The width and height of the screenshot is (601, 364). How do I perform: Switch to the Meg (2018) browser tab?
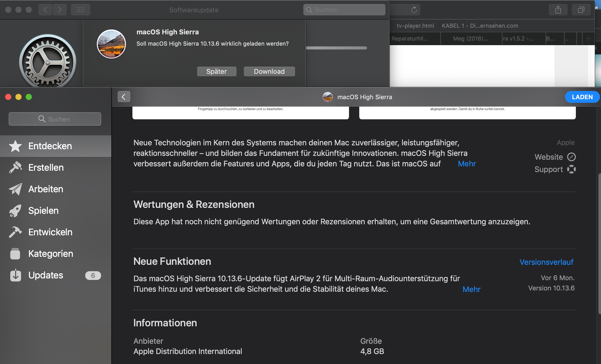coord(470,39)
